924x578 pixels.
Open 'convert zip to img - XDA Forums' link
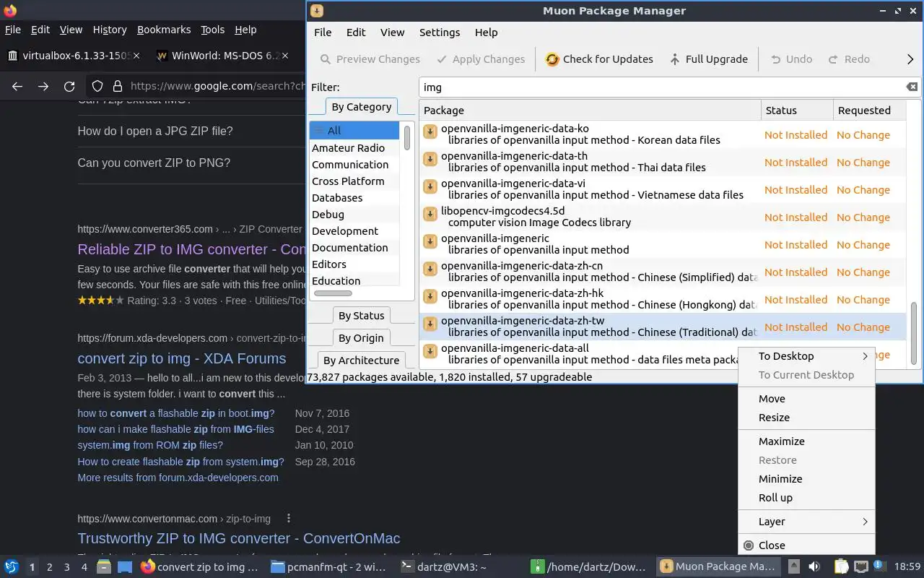tap(182, 358)
